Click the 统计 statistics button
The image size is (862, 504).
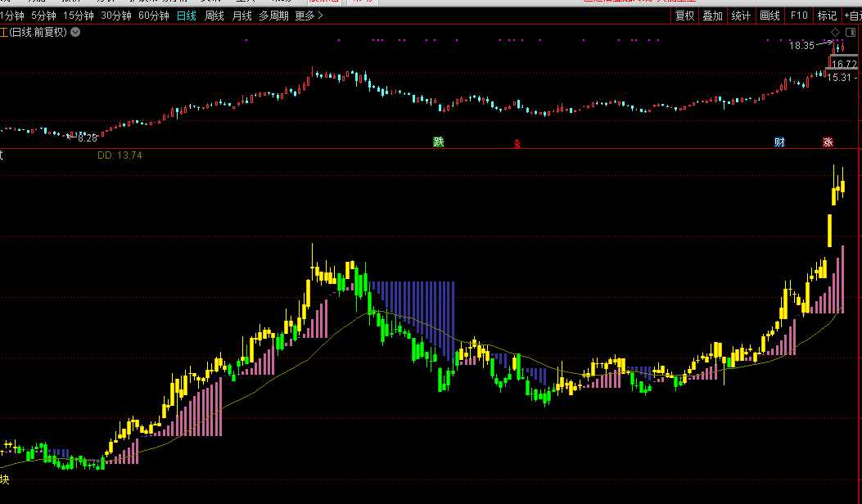(x=741, y=16)
